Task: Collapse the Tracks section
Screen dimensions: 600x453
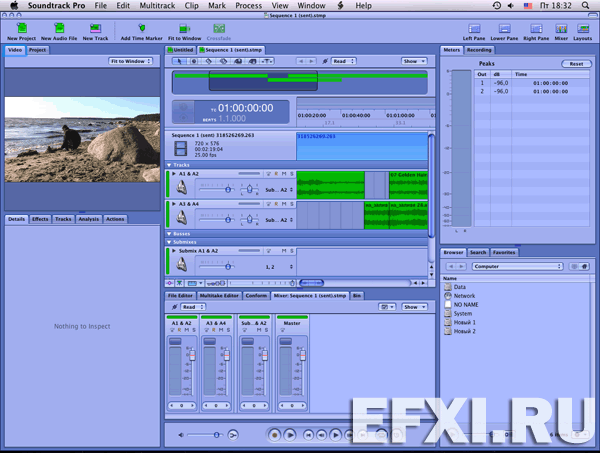Action: point(169,165)
